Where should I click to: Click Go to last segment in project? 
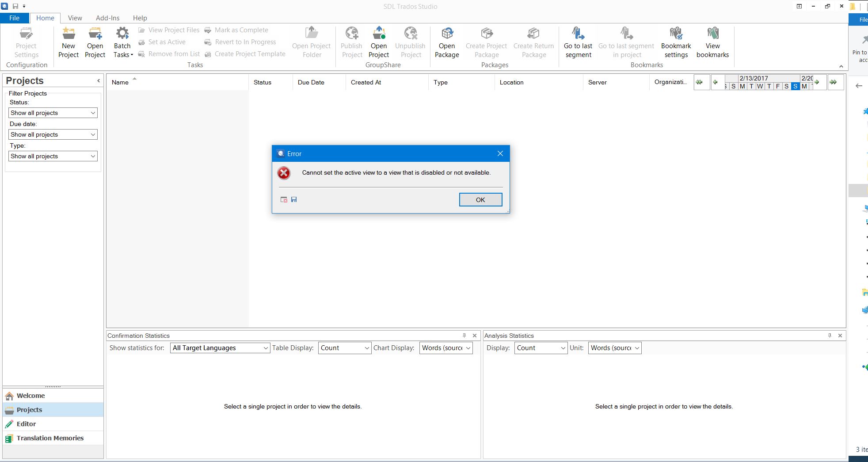coord(626,42)
